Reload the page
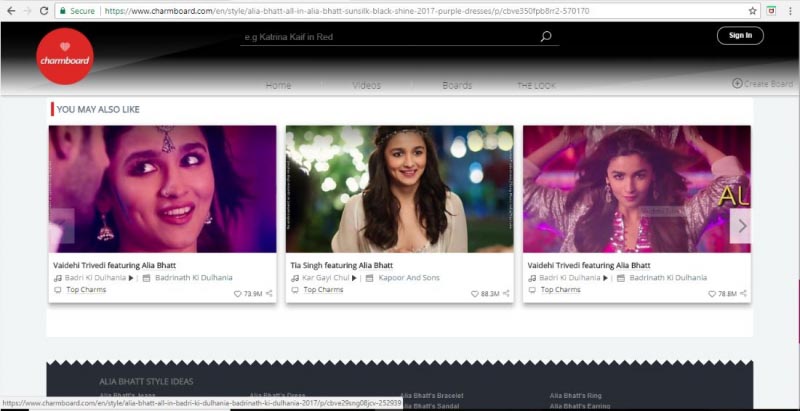The height and width of the screenshot is (411, 800). click(44, 11)
